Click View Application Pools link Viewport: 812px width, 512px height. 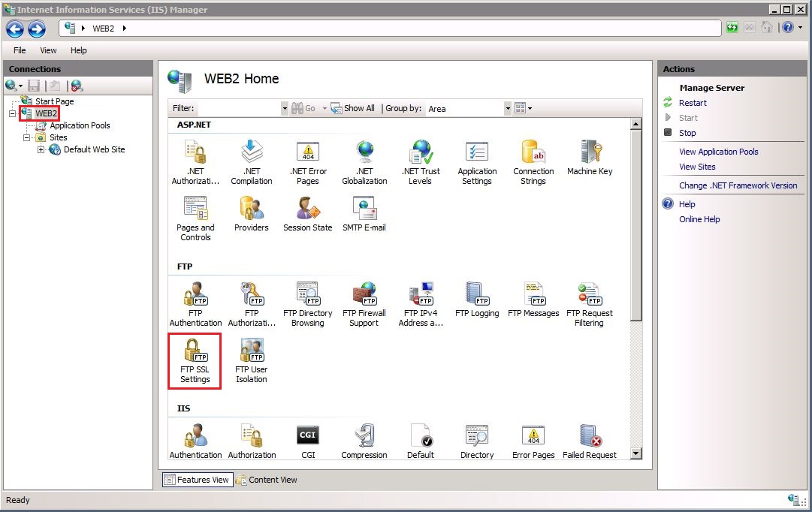pyautogui.click(x=718, y=152)
